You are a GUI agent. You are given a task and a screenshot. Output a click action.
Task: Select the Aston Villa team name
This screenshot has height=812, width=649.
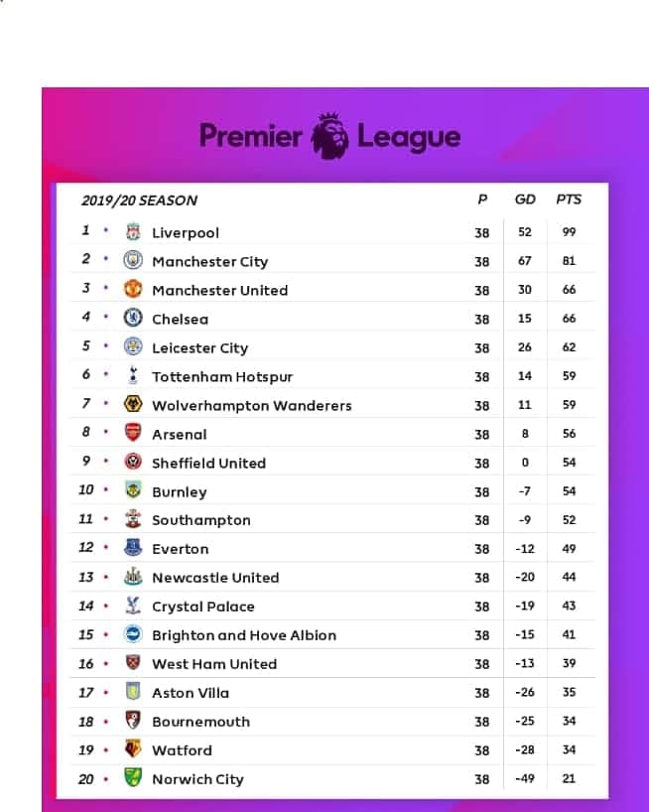(x=190, y=693)
